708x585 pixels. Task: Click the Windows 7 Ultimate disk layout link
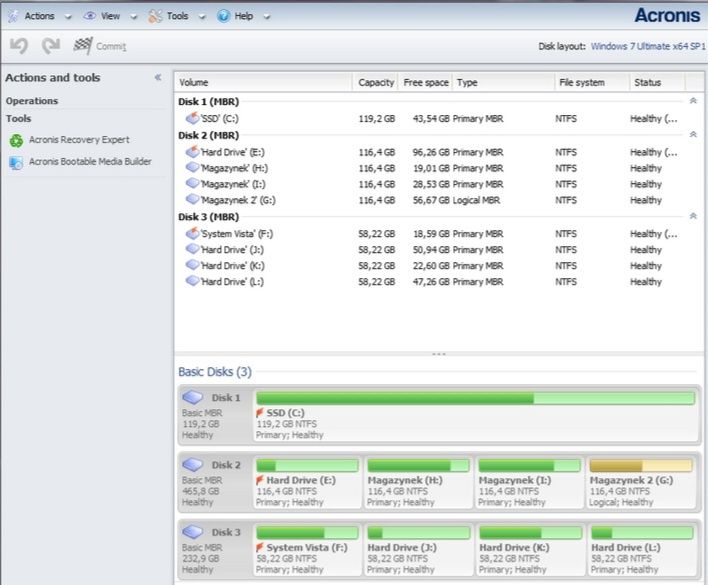646,46
